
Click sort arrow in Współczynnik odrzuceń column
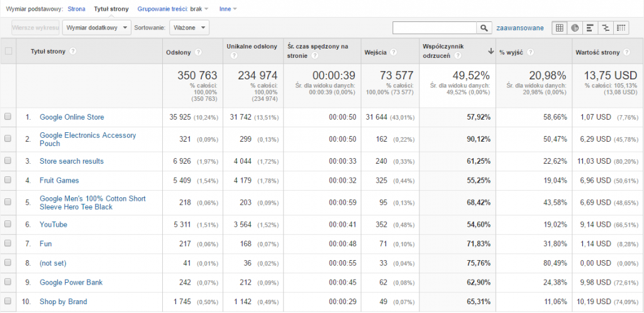click(491, 51)
